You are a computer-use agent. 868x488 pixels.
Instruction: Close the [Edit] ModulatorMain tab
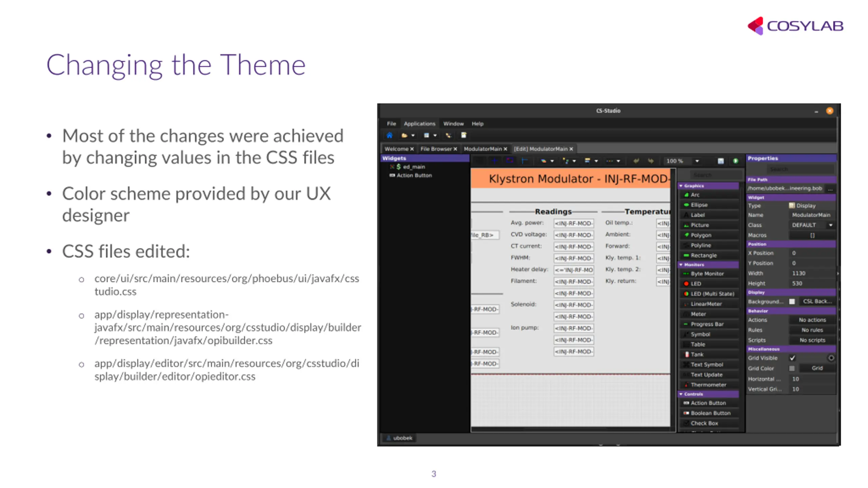[571, 149]
